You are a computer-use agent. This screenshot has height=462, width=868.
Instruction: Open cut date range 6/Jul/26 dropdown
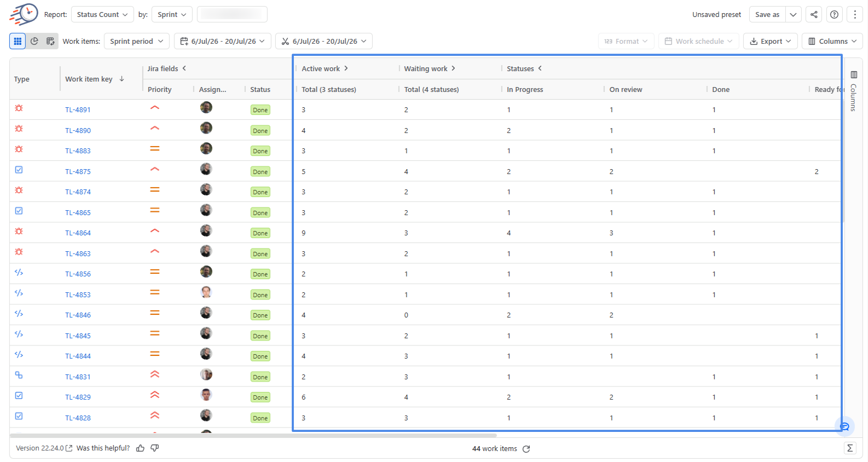point(324,41)
